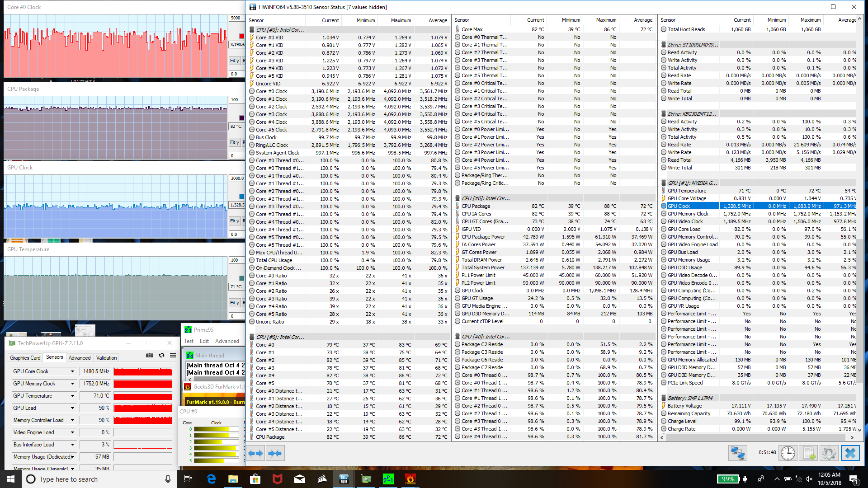
Task: Click the Fit y button on CPU Package graph
Action: (x=235, y=142)
